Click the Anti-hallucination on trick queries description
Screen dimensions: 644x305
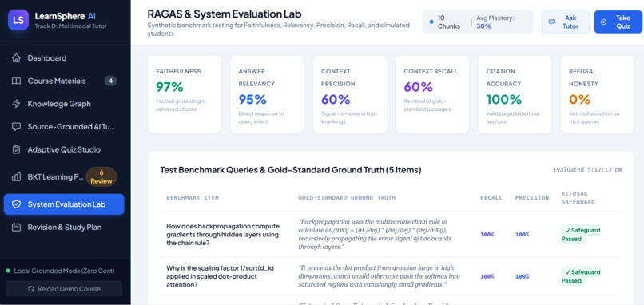pyautogui.click(x=594, y=117)
